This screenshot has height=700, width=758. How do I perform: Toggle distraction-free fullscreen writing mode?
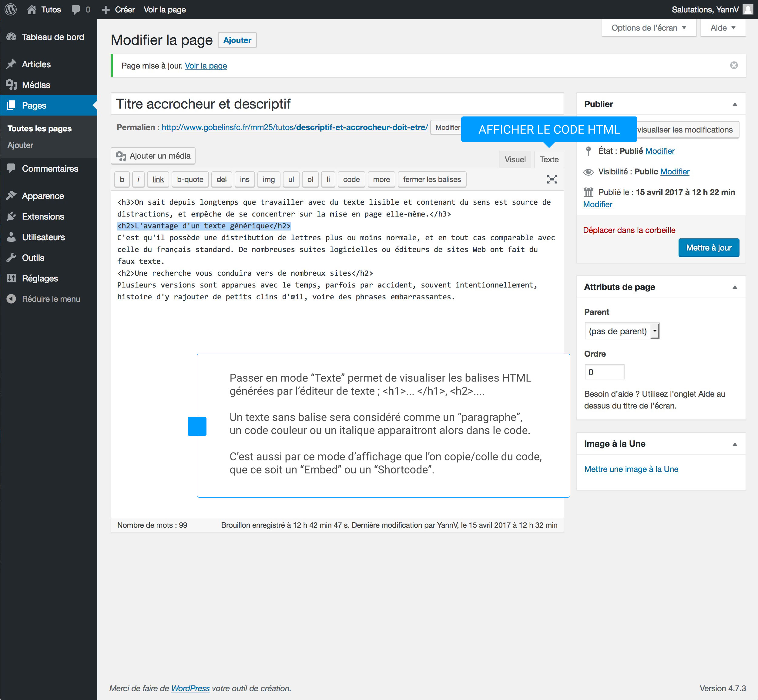click(552, 180)
